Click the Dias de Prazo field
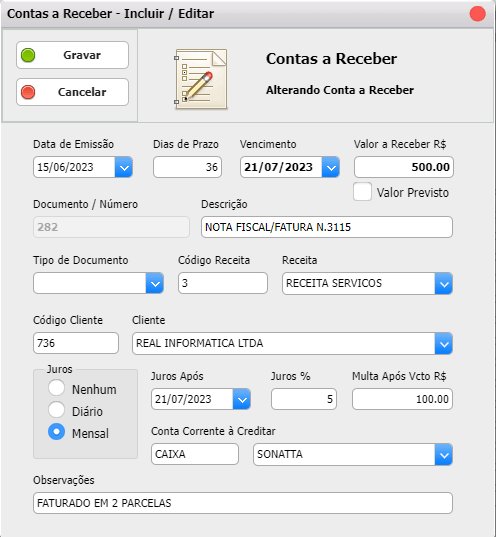The height and width of the screenshot is (537, 496). pos(187,167)
